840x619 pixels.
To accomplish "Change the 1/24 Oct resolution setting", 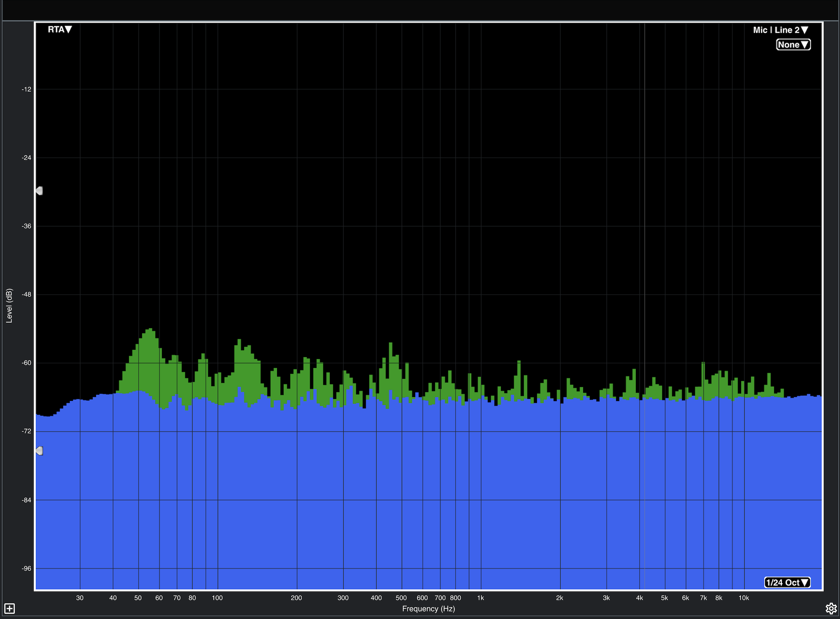I will (x=787, y=582).
